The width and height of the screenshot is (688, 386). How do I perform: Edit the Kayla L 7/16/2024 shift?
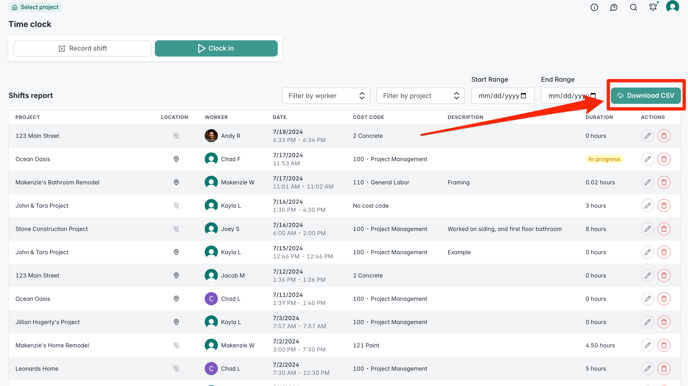647,206
